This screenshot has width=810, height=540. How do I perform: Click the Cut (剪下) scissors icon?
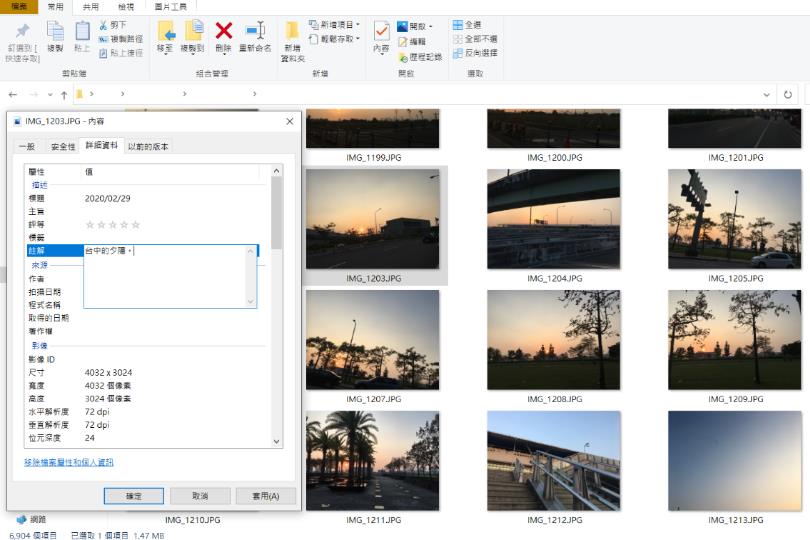click(104, 24)
